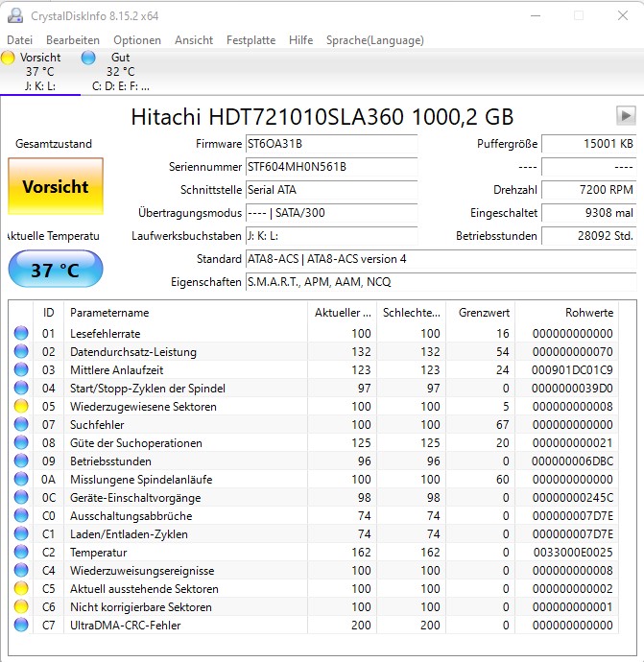This screenshot has height=662, width=644.
Task: Click blue status icon for Geräte-Einschaltvorgänge
Action: tap(21, 497)
